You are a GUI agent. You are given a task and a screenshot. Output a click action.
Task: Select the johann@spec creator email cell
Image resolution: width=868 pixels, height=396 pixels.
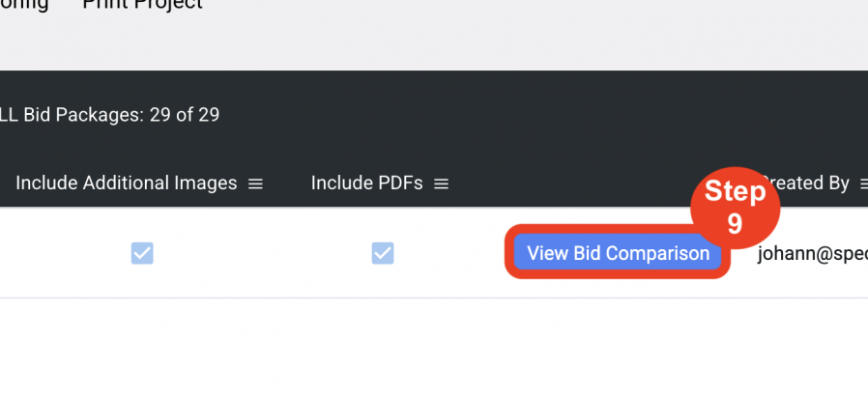[x=813, y=254]
